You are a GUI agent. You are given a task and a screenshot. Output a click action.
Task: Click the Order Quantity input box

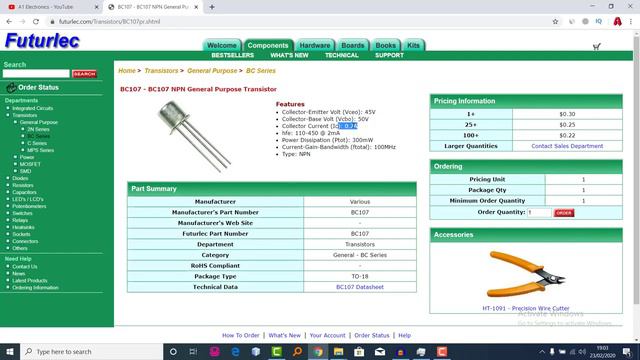point(539,213)
